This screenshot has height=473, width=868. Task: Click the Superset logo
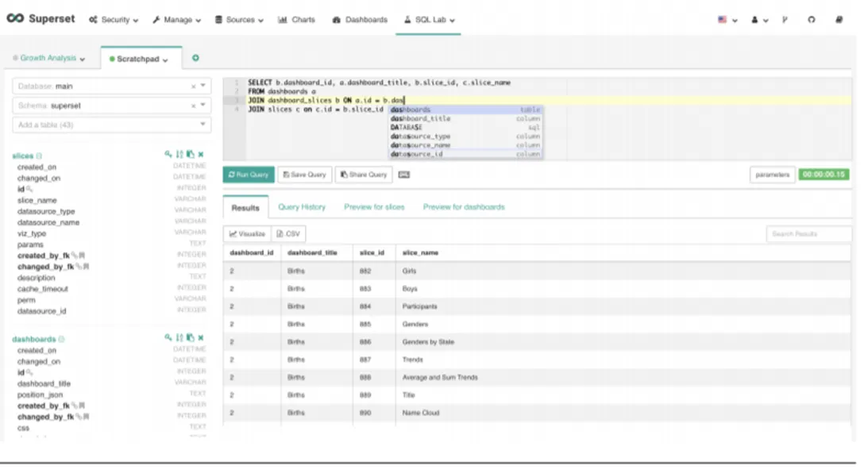[41, 19]
